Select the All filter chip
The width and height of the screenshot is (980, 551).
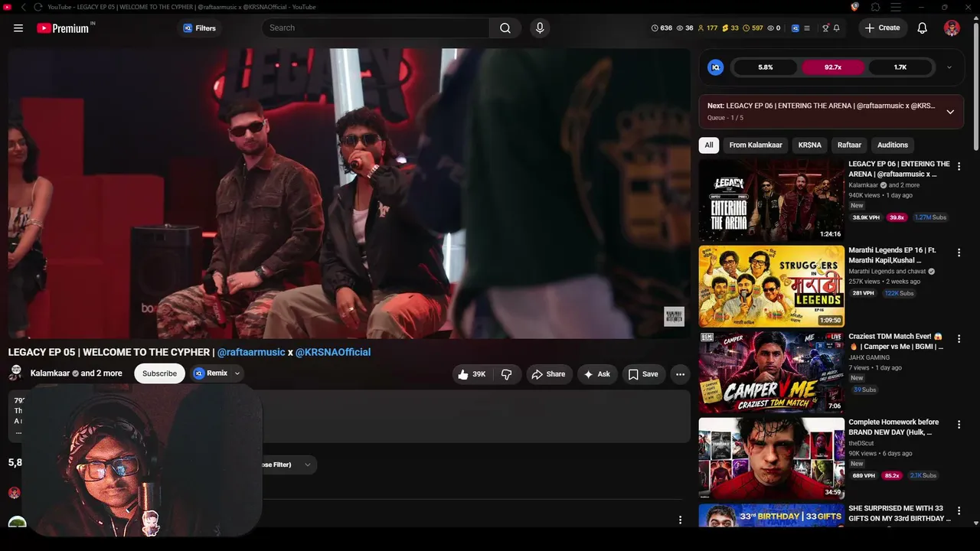click(709, 145)
